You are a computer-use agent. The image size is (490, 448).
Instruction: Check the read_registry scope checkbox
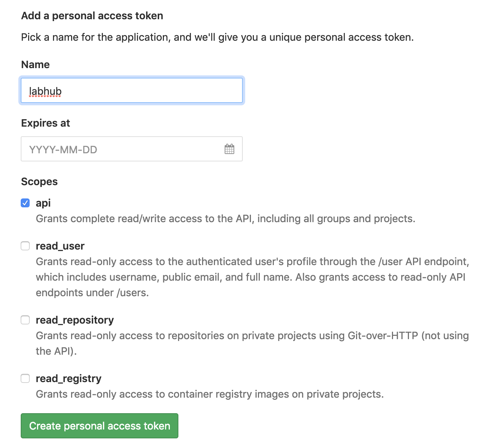pos(25,378)
